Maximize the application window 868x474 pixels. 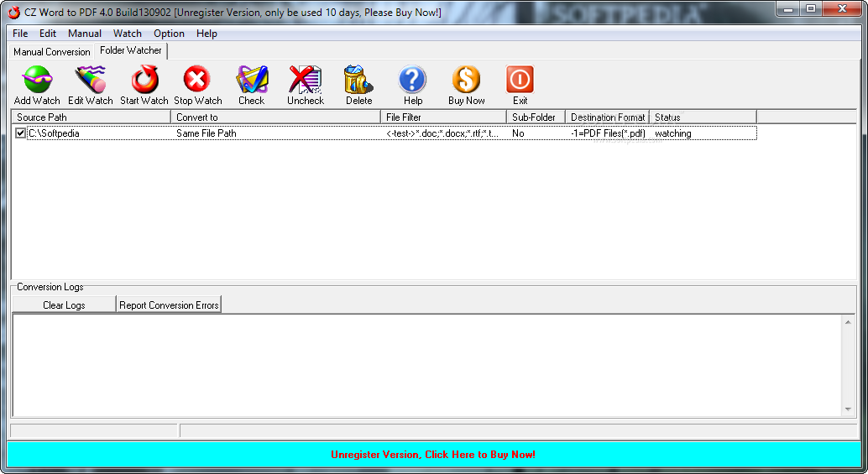811,9
